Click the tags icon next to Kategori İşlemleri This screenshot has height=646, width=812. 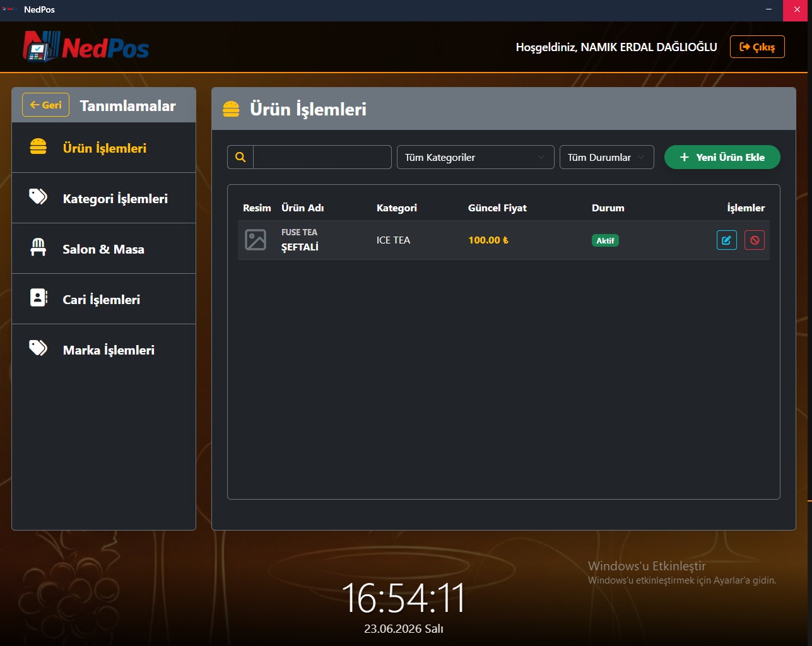[x=38, y=197]
